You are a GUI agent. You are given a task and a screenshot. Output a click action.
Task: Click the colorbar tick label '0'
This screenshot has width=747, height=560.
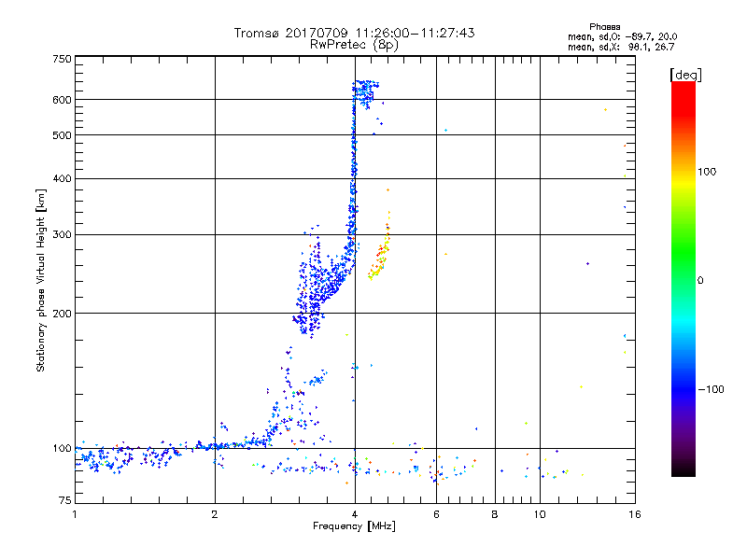click(700, 281)
